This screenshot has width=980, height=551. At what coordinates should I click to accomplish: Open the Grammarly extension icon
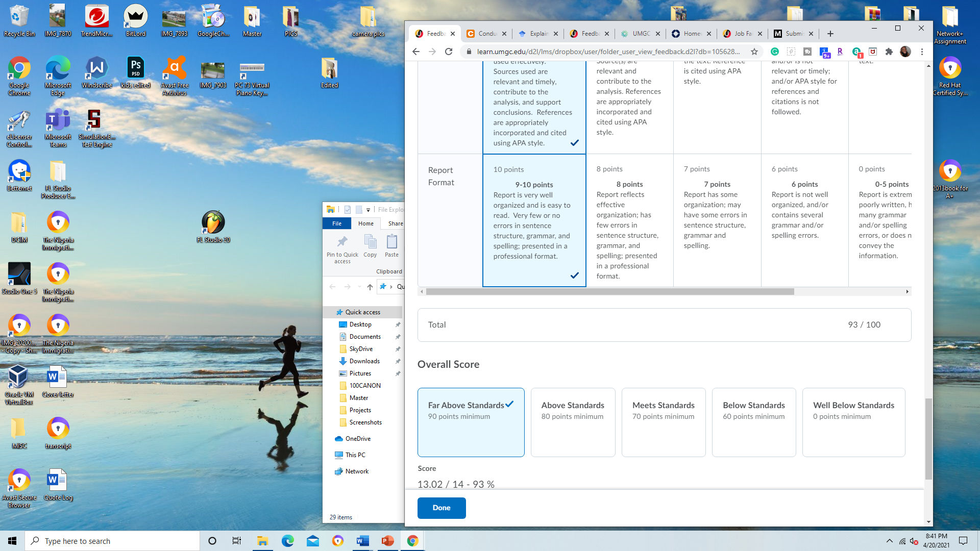[775, 52]
